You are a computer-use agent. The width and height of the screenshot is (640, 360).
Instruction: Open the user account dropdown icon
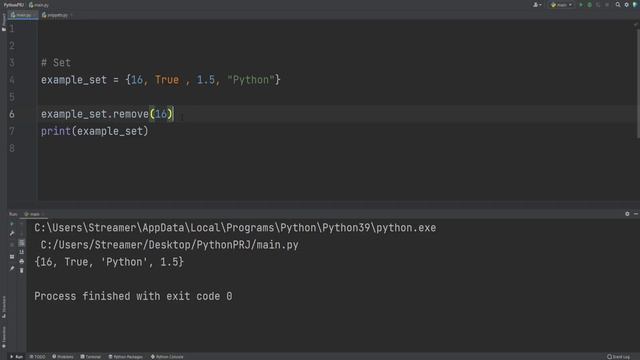pos(538,5)
